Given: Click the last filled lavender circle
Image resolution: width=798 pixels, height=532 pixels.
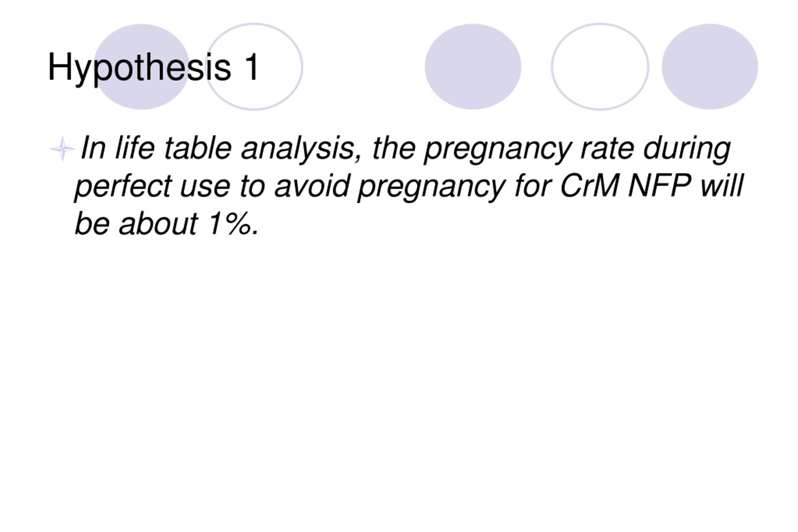Looking at the screenshot, I should point(710,66).
